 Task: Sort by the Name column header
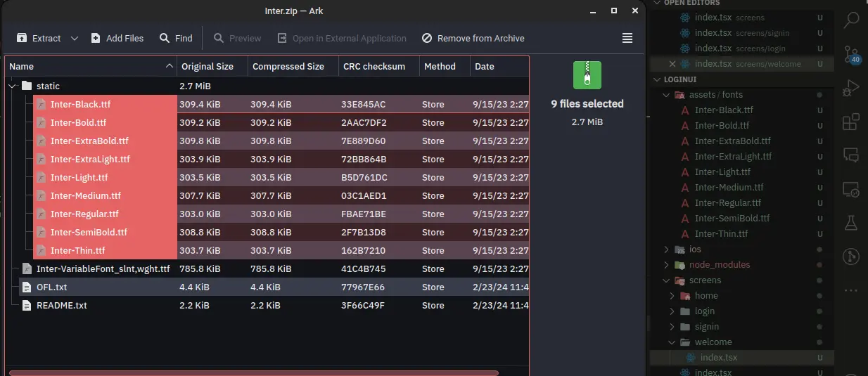[x=91, y=66]
